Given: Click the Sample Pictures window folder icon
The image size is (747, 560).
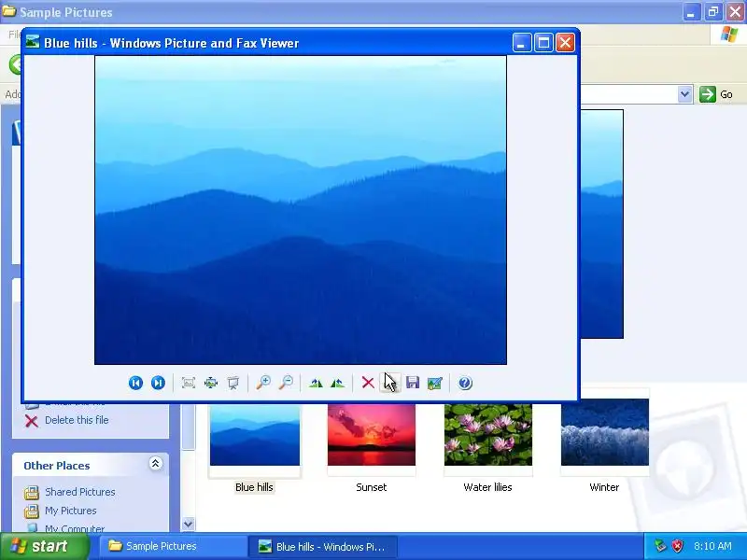Looking at the screenshot, I should (9, 11).
